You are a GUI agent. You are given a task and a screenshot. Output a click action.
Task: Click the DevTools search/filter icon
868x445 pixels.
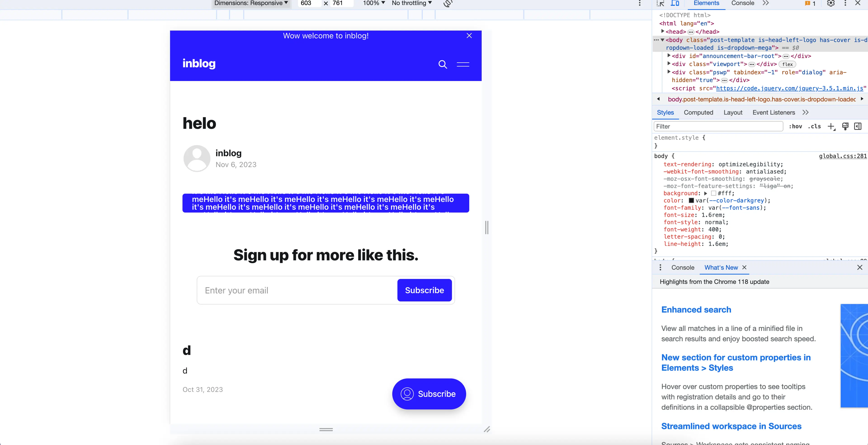click(x=718, y=126)
